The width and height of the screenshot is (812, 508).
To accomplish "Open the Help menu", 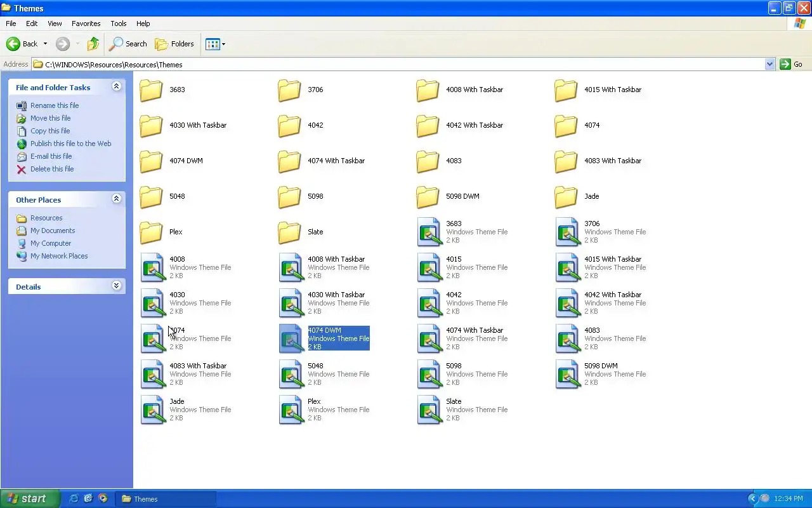I will [x=143, y=23].
